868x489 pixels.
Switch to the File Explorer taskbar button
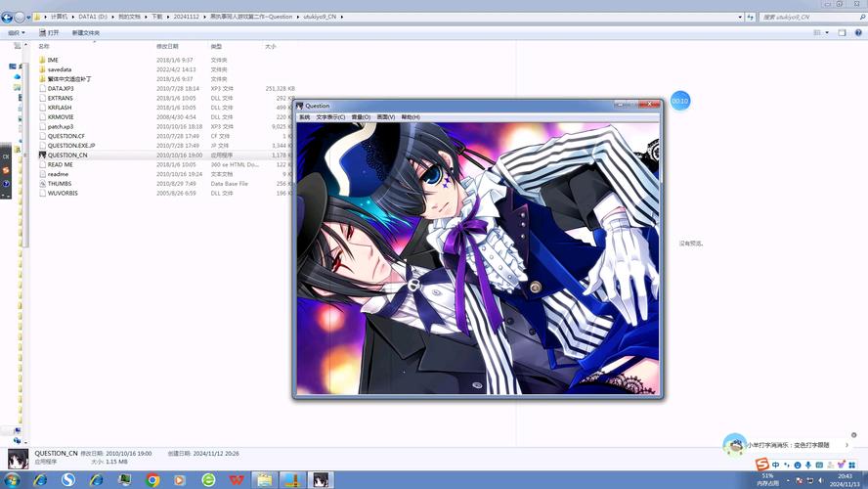click(265, 479)
